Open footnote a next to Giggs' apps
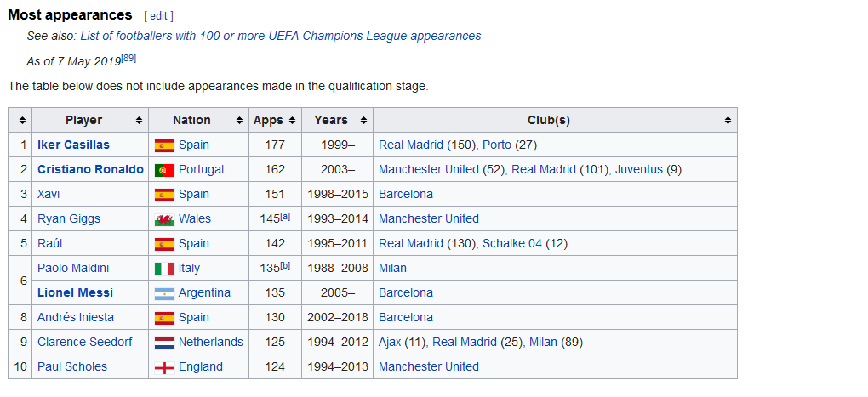The image size is (868, 397). 285,217
